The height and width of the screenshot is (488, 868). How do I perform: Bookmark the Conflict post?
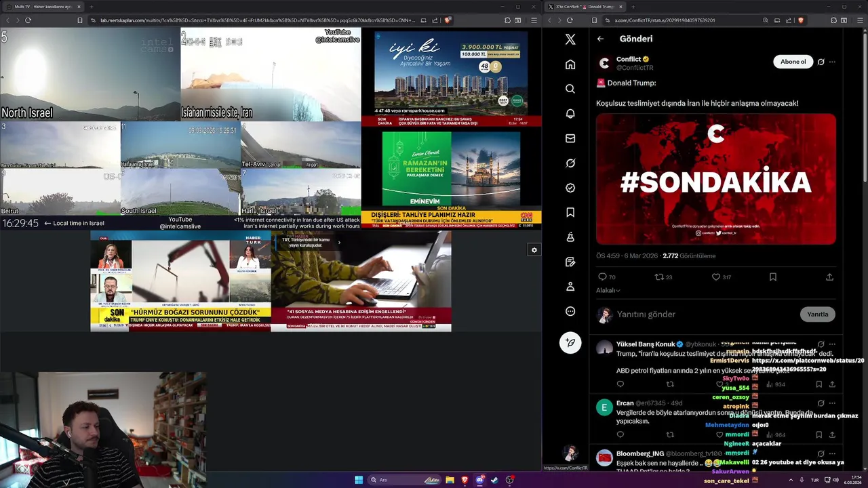[772, 277]
